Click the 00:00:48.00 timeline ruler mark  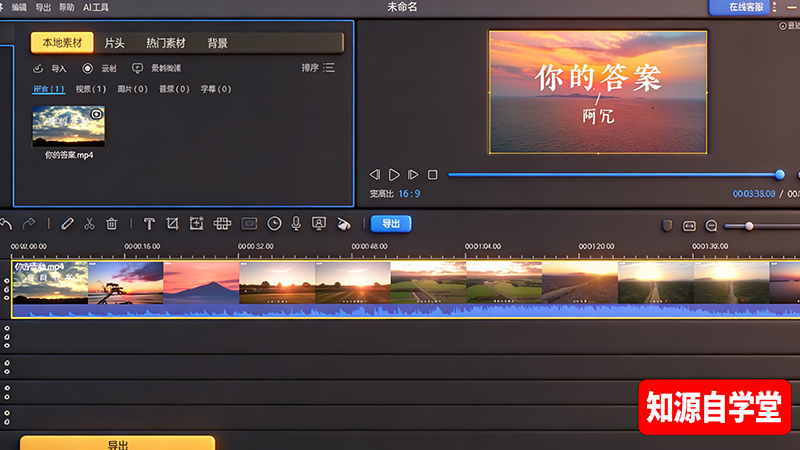(369, 246)
